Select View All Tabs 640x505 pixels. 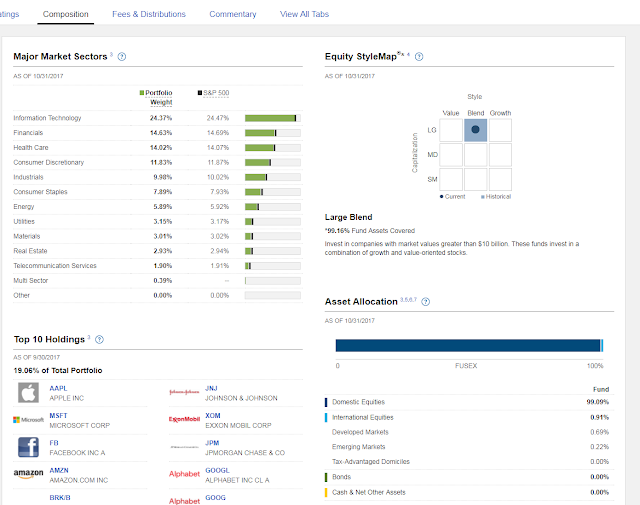[304, 14]
